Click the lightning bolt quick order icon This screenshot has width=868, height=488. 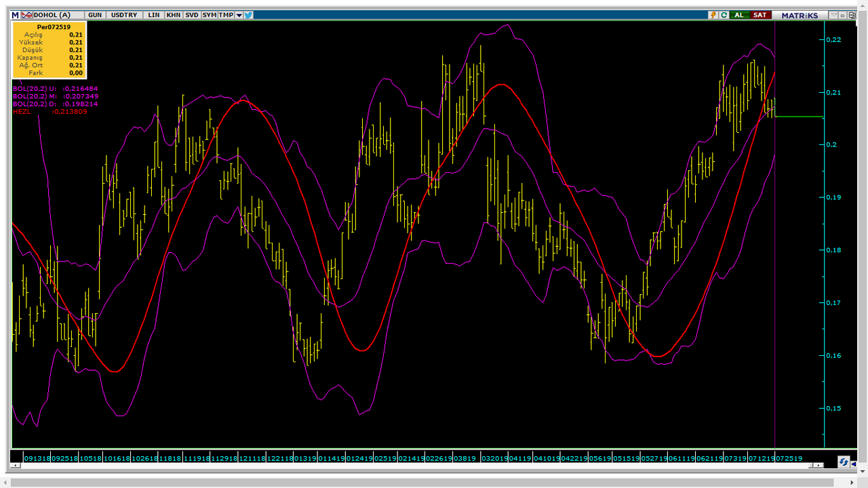click(713, 15)
